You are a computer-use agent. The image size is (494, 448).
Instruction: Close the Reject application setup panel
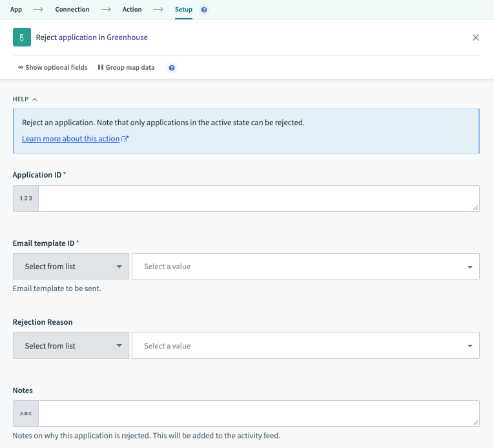[x=476, y=37]
